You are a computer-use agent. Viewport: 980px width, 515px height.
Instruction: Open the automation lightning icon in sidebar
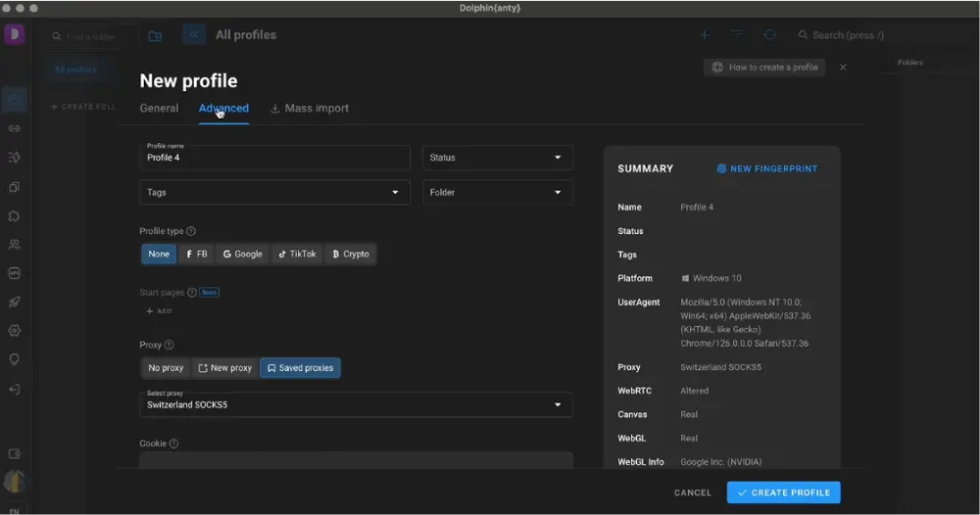pyautogui.click(x=14, y=158)
